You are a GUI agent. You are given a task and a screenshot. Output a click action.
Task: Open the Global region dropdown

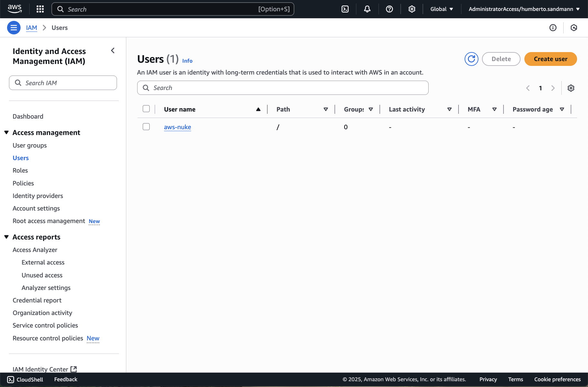[442, 9]
